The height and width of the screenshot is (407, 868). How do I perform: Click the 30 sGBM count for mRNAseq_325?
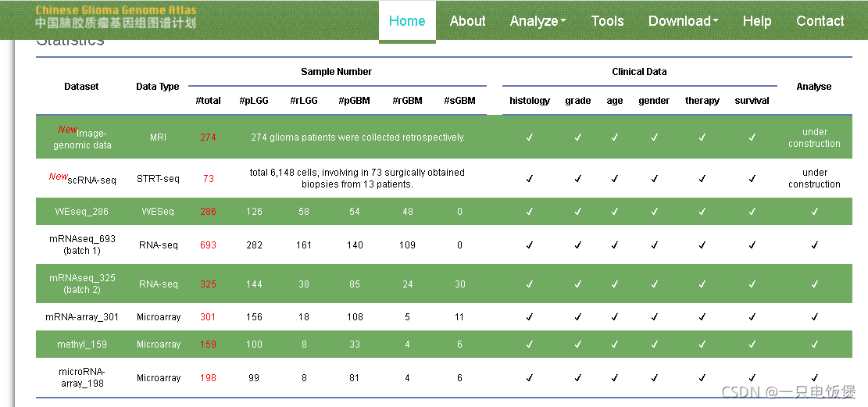[x=460, y=284]
